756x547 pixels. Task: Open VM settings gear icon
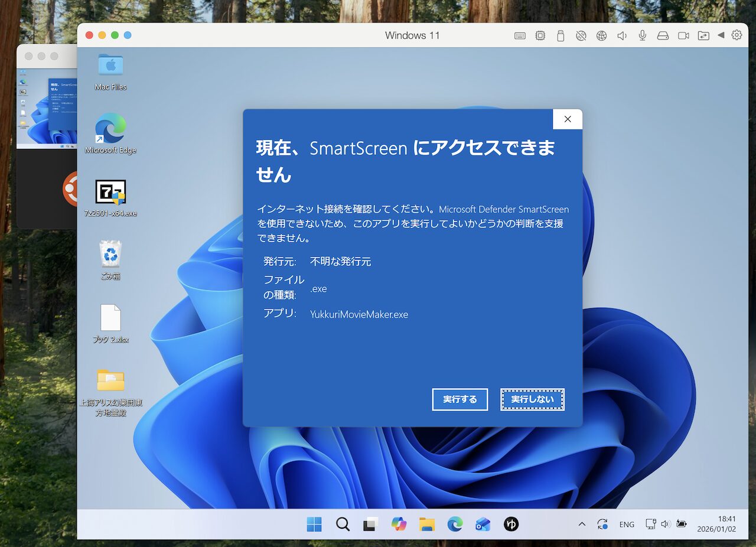click(x=737, y=35)
